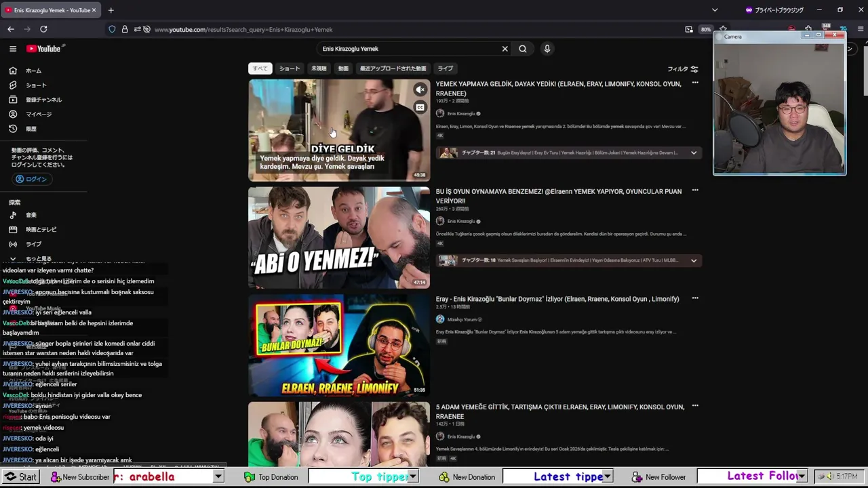
Task: Open more options for Eray Bunlar Doymaz video
Action: click(695, 298)
